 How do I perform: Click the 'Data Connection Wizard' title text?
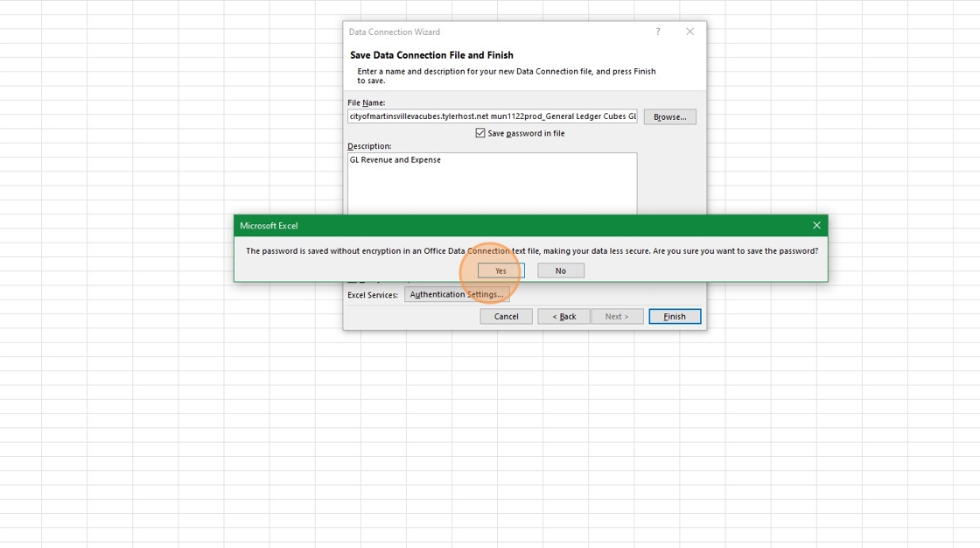click(x=395, y=32)
